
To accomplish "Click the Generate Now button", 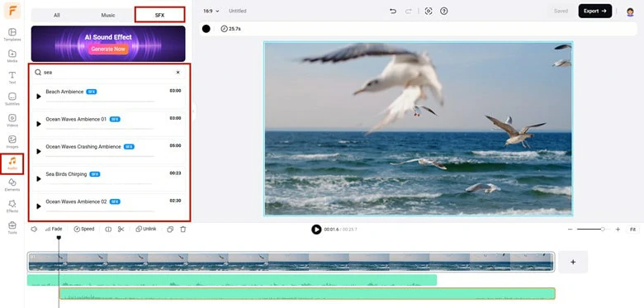I will click(108, 49).
